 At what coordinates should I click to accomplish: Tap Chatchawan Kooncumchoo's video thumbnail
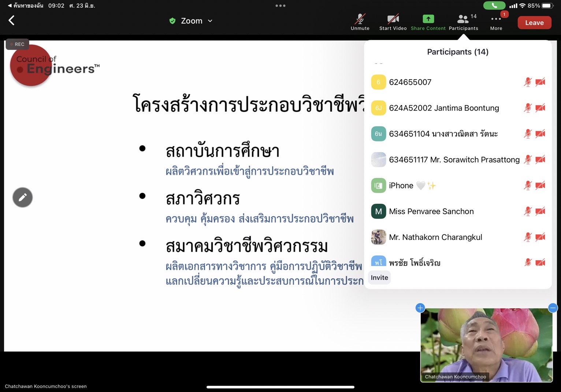pos(486,344)
